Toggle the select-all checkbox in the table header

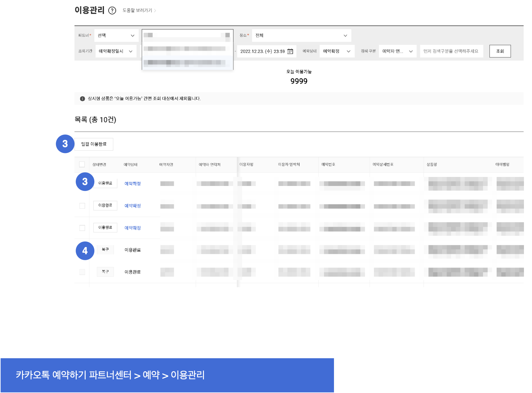pos(82,165)
